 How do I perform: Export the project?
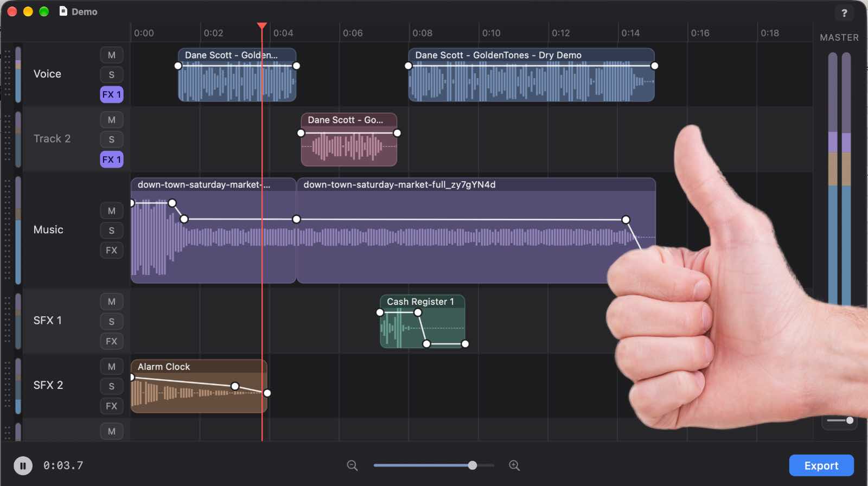[x=821, y=465]
